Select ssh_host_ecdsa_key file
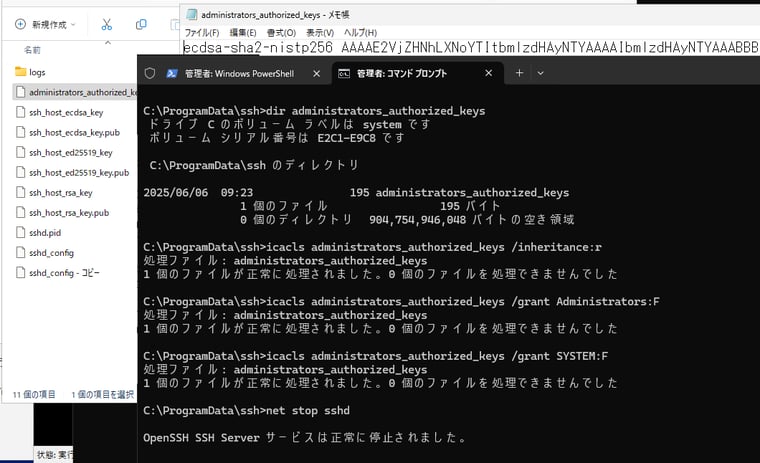Viewport: 760px width, 463px height. [x=66, y=112]
